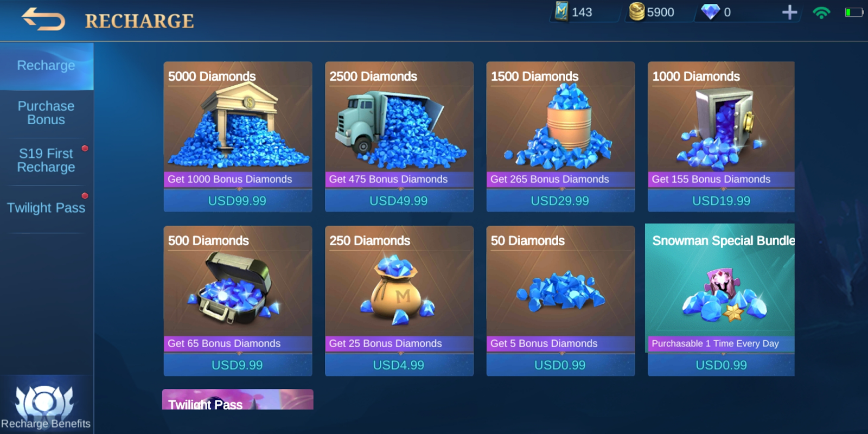Viewport: 868px width, 434px height.
Task: Tap the blue diamond currency icon
Action: (710, 12)
